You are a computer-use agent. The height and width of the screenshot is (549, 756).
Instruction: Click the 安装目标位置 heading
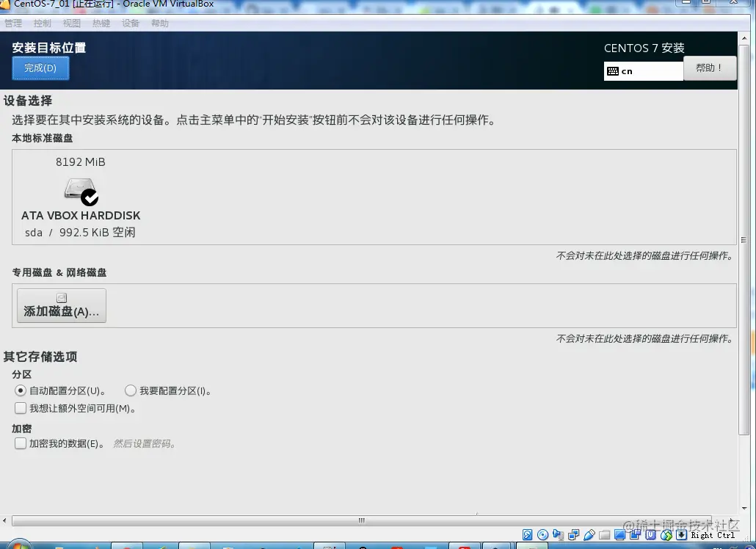(x=49, y=48)
